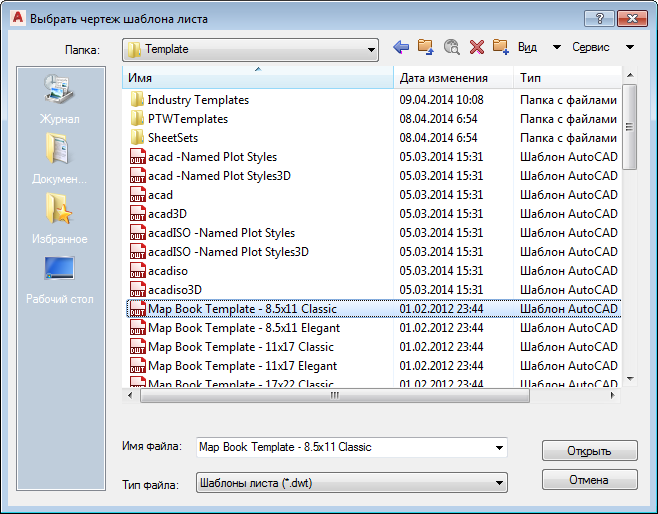Click DWT icon of acadiso3D
The height and width of the screenshot is (514, 658).
click(x=138, y=290)
